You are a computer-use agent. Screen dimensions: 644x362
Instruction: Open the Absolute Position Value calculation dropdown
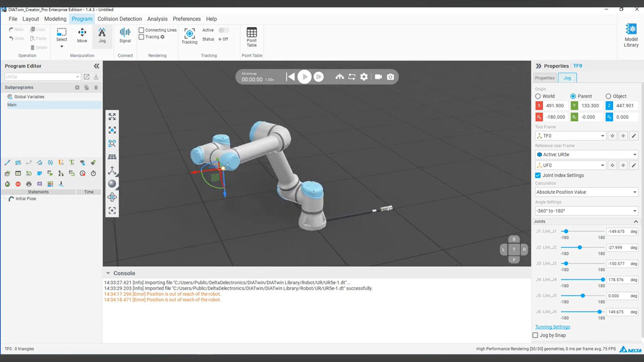587,192
